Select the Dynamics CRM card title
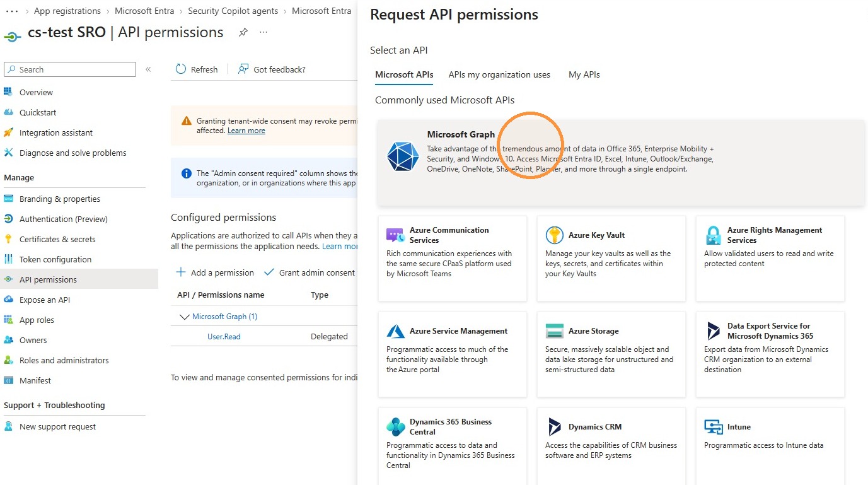This screenshot has height=485, width=868. pyautogui.click(x=594, y=427)
